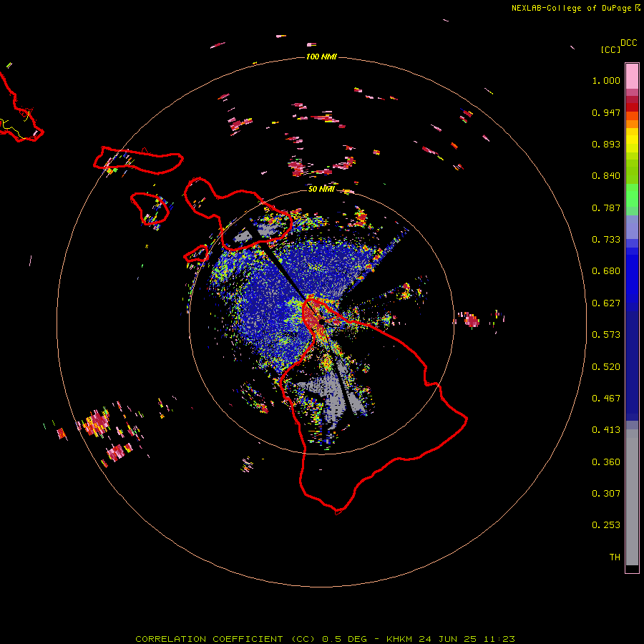Click the 100 NMI range ring label
This screenshot has width=644, height=644.
[x=321, y=57]
